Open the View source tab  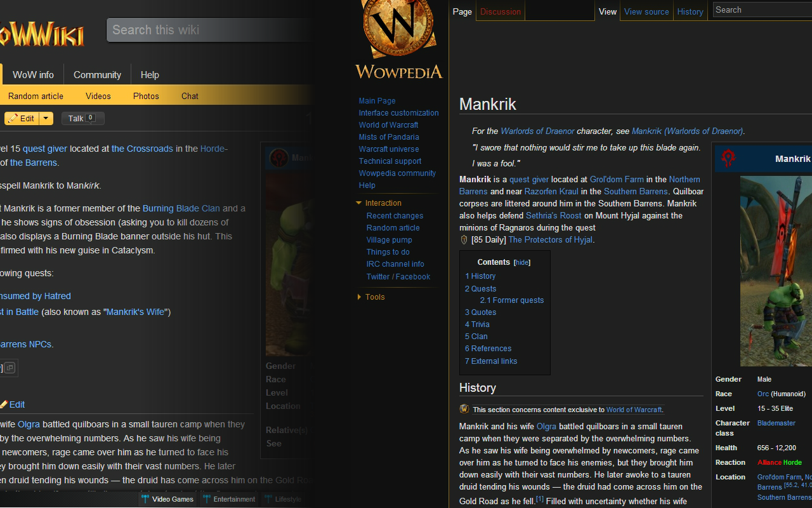click(x=646, y=11)
